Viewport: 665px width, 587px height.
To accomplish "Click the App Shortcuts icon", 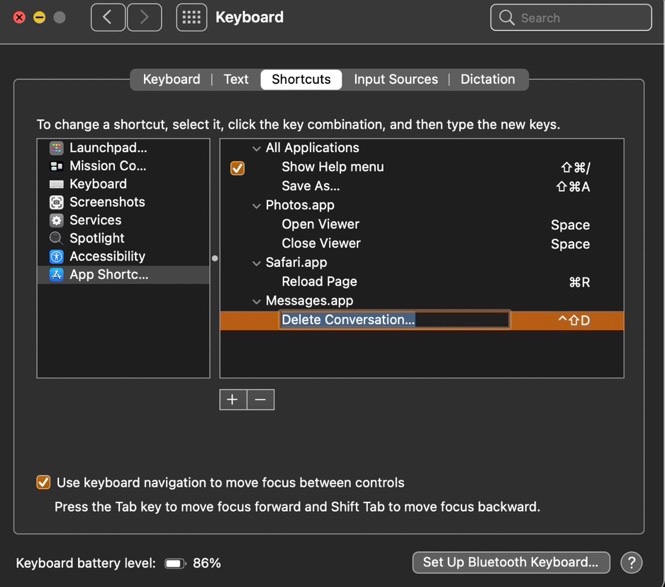I will (x=56, y=275).
